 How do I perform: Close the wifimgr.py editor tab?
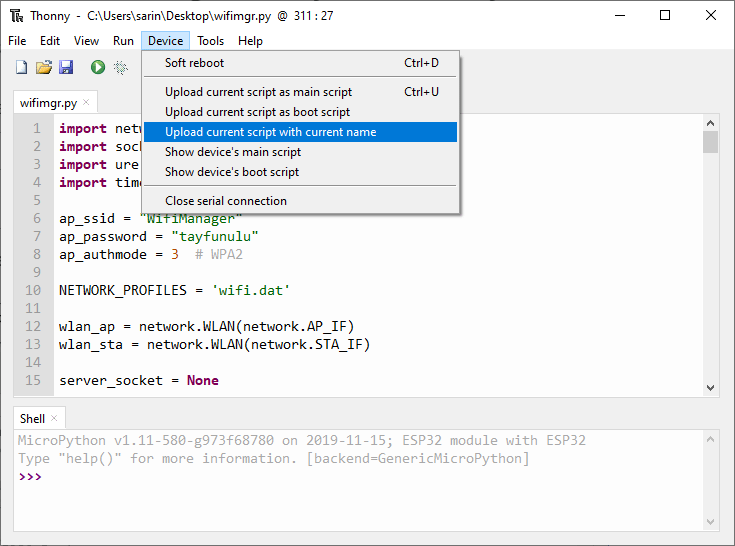point(86,102)
